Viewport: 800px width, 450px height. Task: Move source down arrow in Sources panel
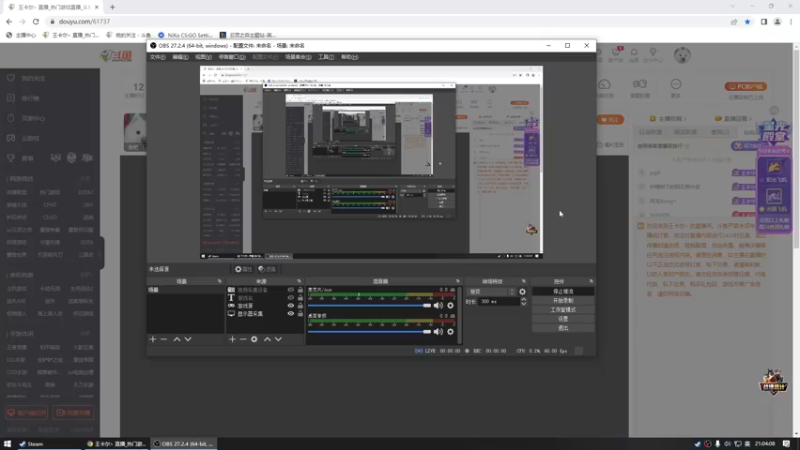pyautogui.click(x=278, y=339)
